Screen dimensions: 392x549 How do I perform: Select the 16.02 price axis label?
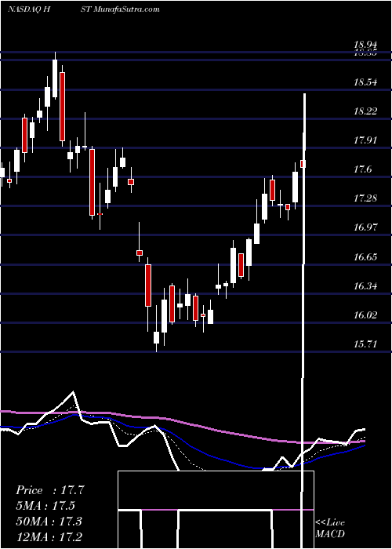366,315
